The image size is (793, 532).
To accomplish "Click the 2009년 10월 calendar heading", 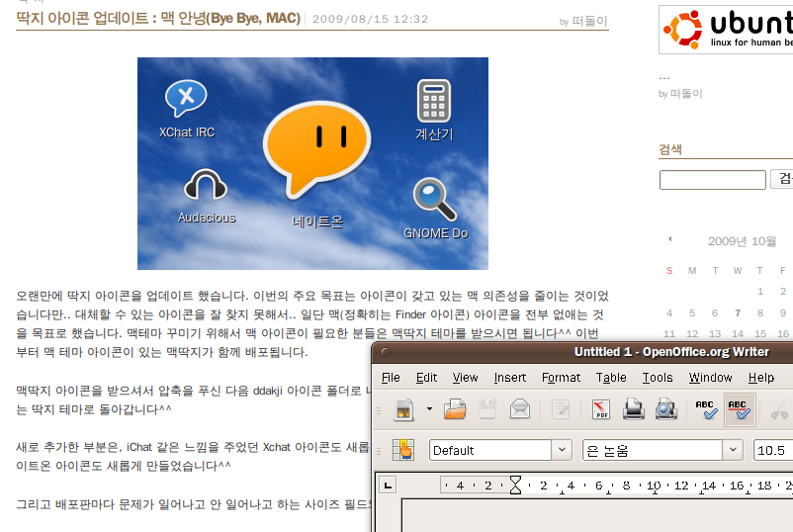I will tap(742, 241).
